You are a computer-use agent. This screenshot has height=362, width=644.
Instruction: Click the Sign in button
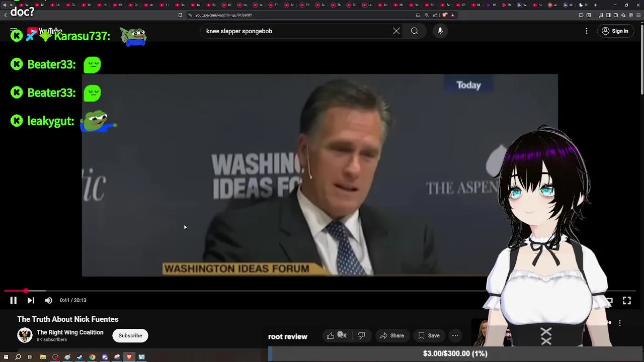click(615, 31)
